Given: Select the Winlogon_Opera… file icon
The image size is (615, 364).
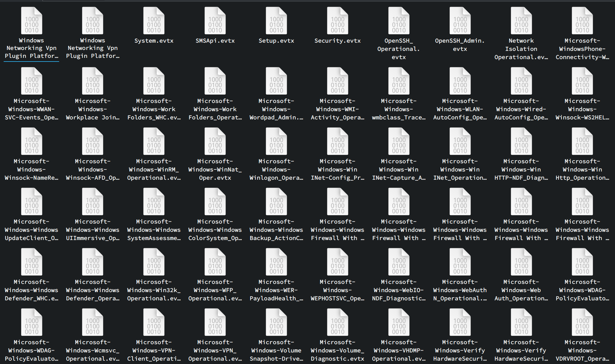Looking at the screenshot, I should click(276, 141).
